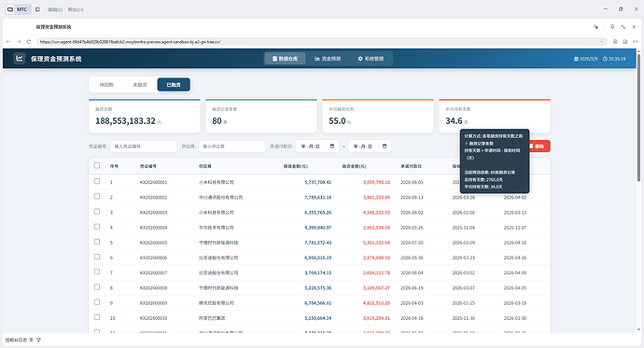
Task: Click the code brackets icon near address bar
Action: coord(635,41)
